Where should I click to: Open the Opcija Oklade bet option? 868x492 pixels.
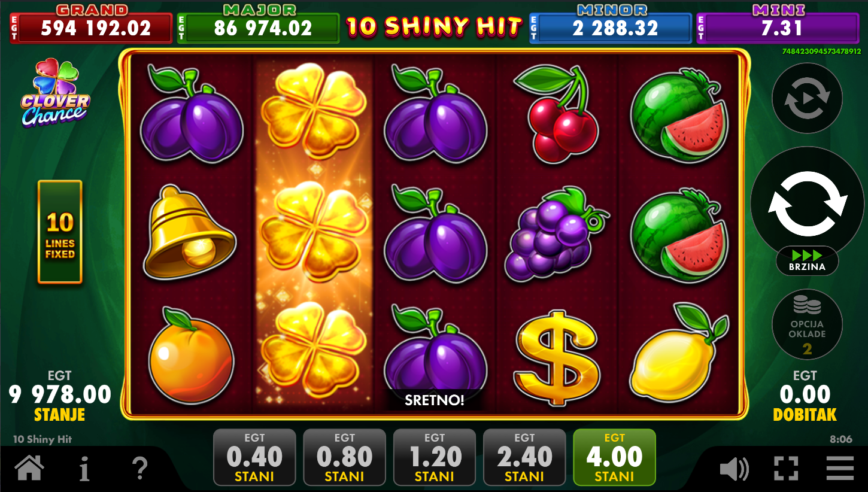click(x=807, y=324)
